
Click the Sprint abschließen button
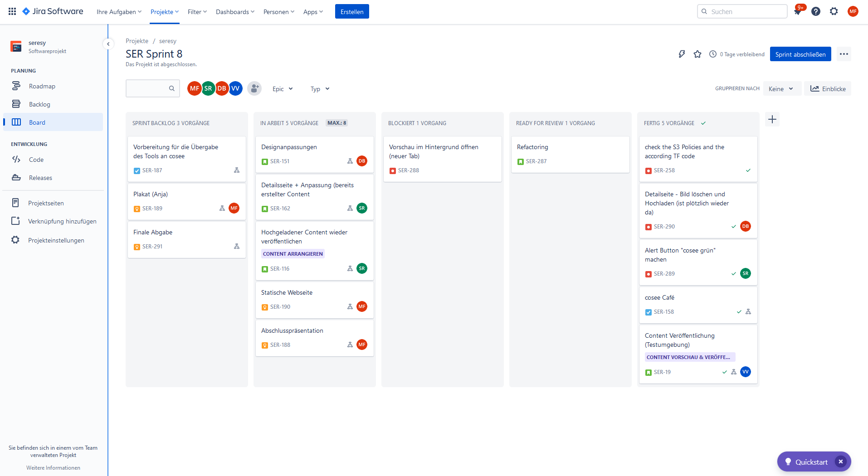click(800, 54)
